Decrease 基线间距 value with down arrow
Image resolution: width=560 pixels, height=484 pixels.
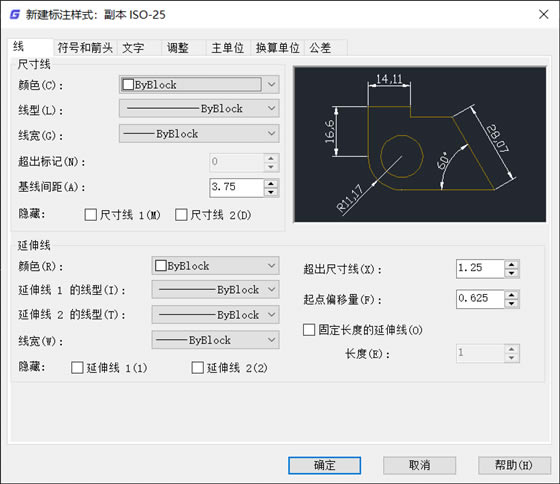pos(271,193)
